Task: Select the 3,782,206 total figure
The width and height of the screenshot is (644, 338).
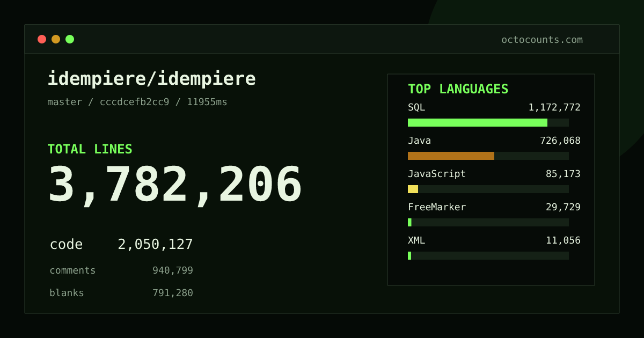Action: coord(175,185)
